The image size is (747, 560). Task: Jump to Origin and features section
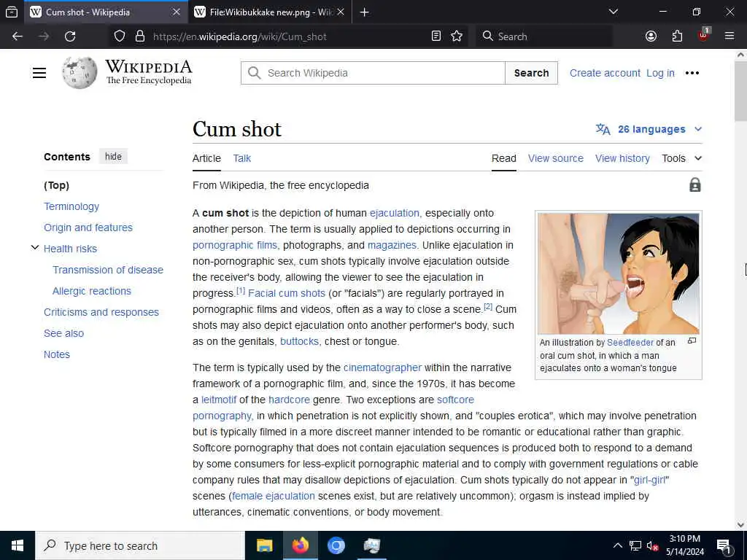coord(88,227)
